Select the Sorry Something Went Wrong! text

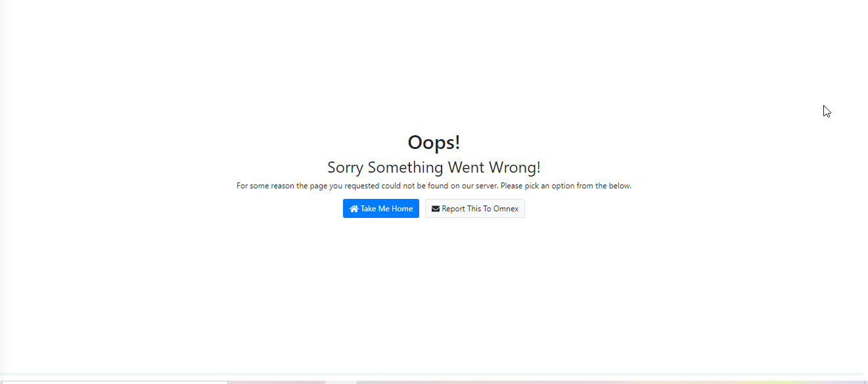(x=434, y=167)
